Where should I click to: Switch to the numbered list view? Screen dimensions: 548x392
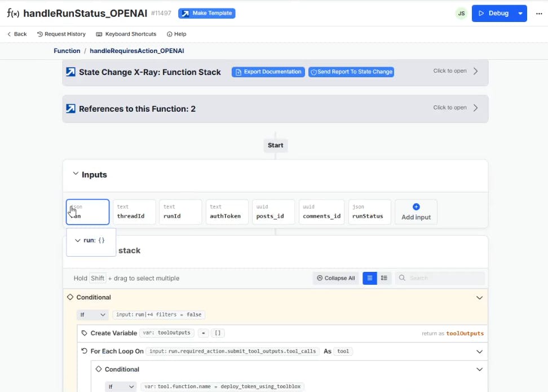coord(385,278)
